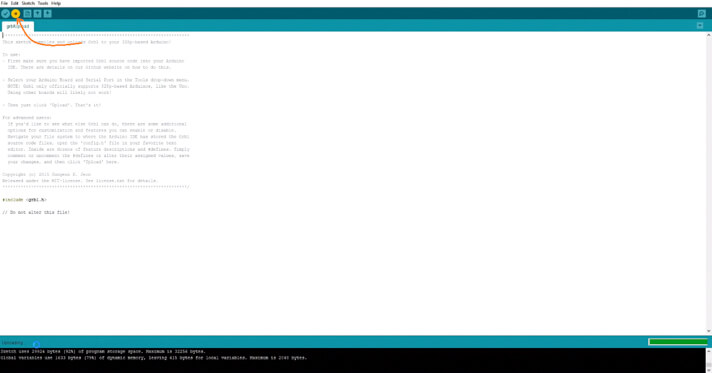Click the "For advanced users:" comment line
The width and height of the screenshot is (712, 373).
pos(27,117)
